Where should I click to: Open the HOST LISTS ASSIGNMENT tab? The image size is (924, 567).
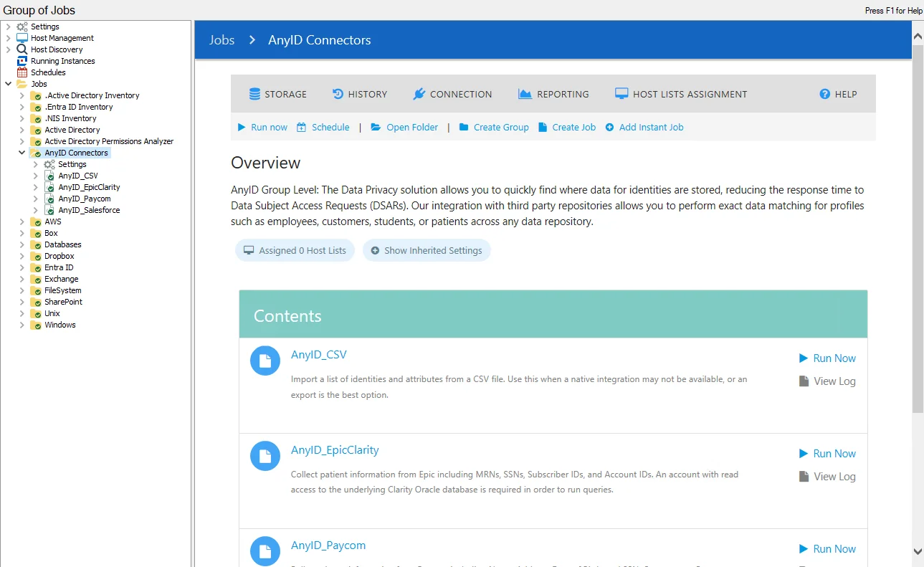[681, 94]
